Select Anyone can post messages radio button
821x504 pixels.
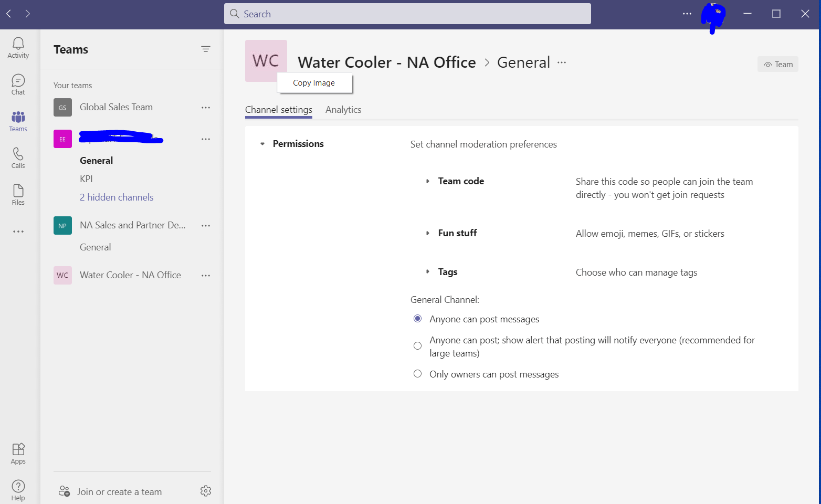(x=418, y=319)
